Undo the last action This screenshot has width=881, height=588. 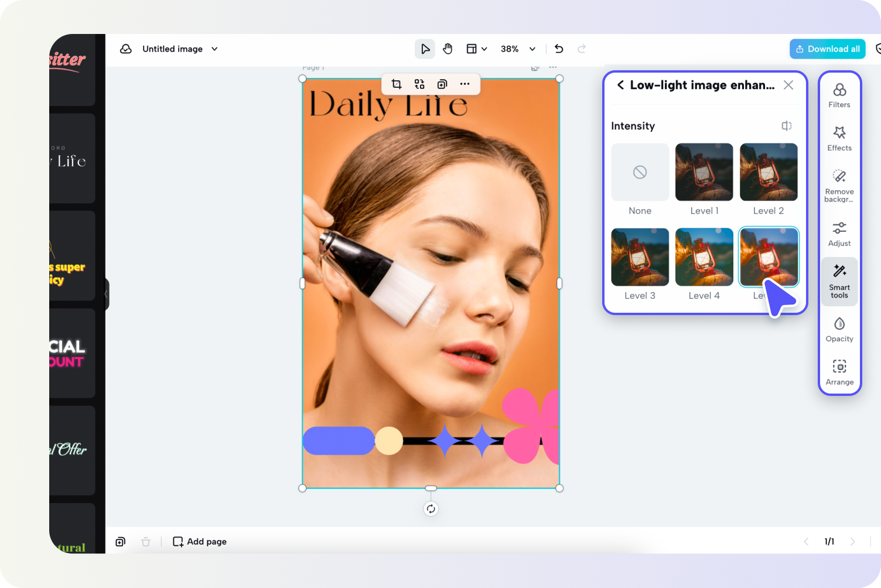558,49
